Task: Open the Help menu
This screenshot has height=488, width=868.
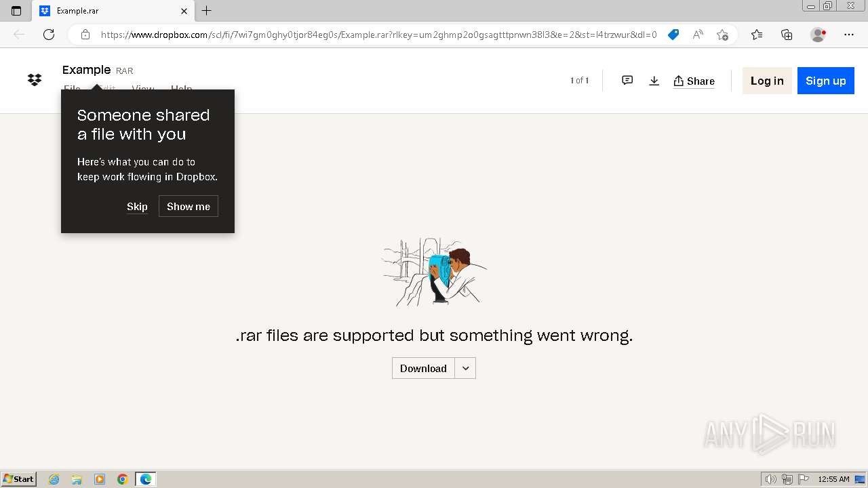Action: (x=181, y=89)
